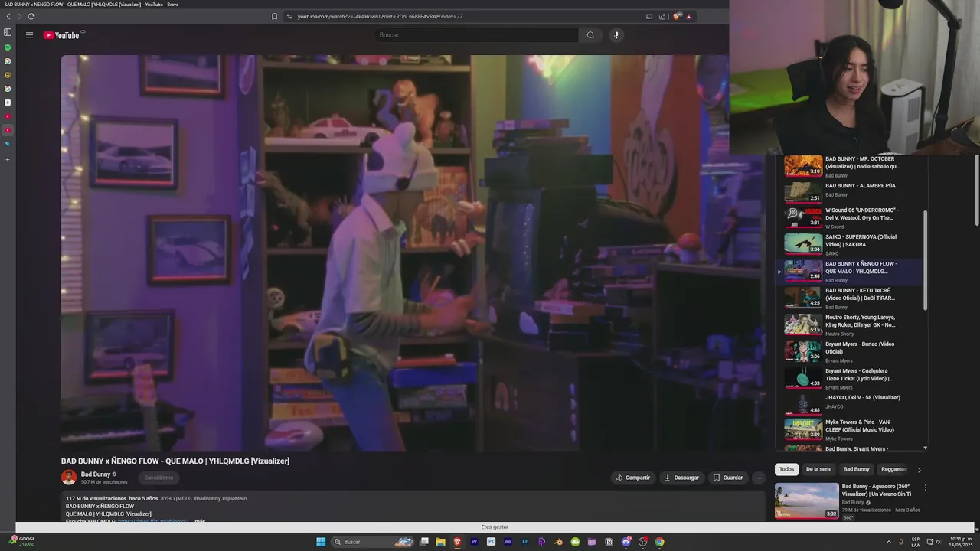The image size is (980, 551).
Task: Reload the page in Brave
Action: coord(31,16)
